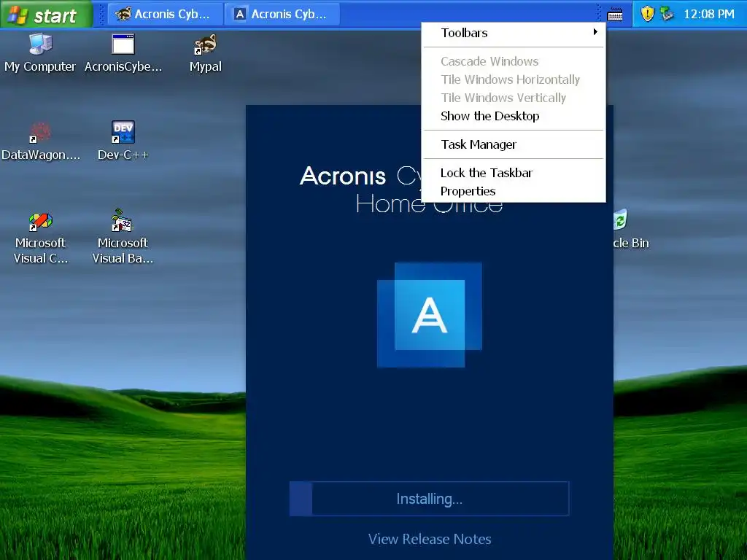The image size is (747, 560).
Task: Select the Microsoft Visual C... shortcut
Action: click(41, 238)
